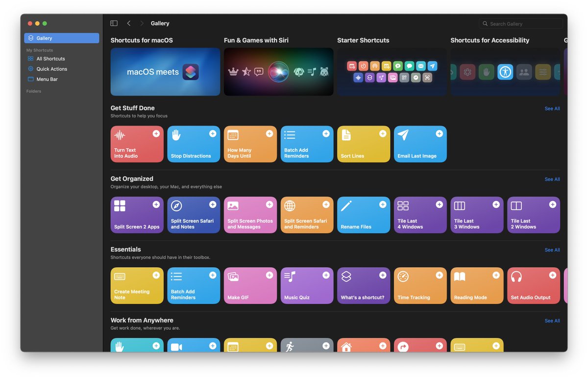The height and width of the screenshot is (379, 588).
Task: Add the Make GIF shortcut
Action: point(269,275)
